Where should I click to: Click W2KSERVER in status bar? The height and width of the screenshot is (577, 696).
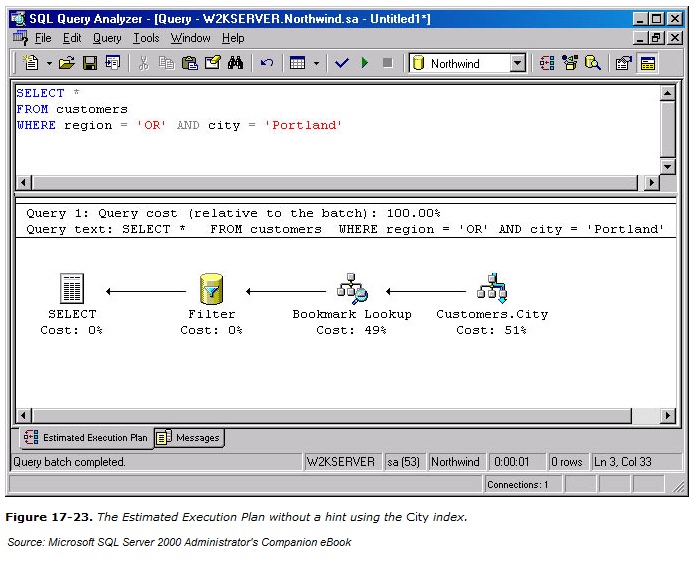[x=340, y=462]
